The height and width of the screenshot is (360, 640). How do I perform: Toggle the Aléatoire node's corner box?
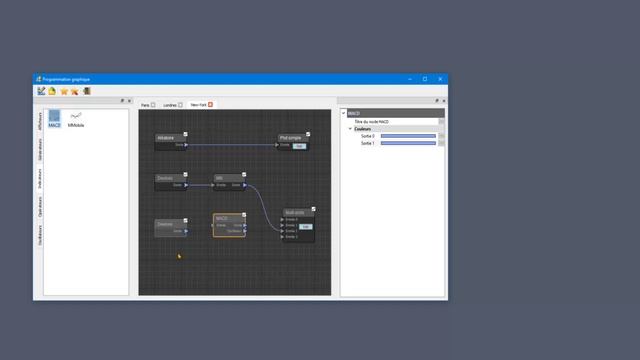[x=185, y=134]
